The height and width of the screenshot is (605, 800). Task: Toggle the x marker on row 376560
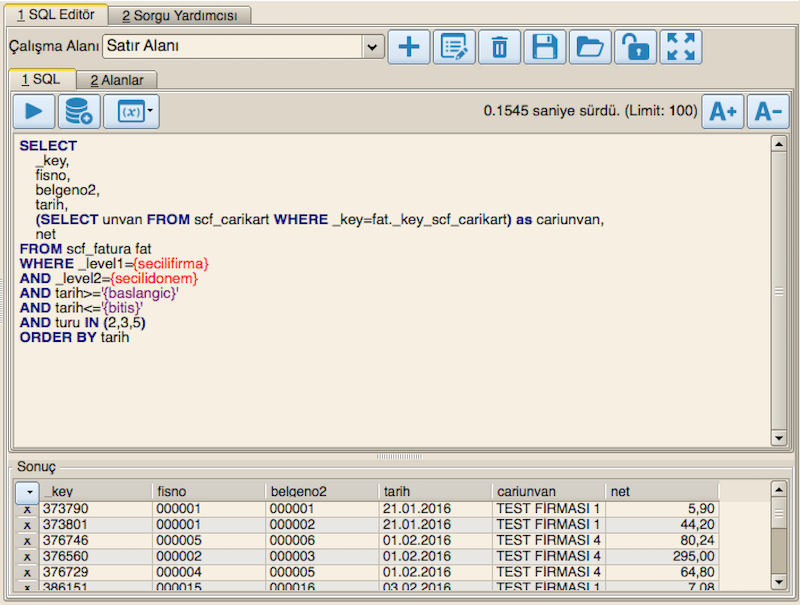(x=27, y=556)
